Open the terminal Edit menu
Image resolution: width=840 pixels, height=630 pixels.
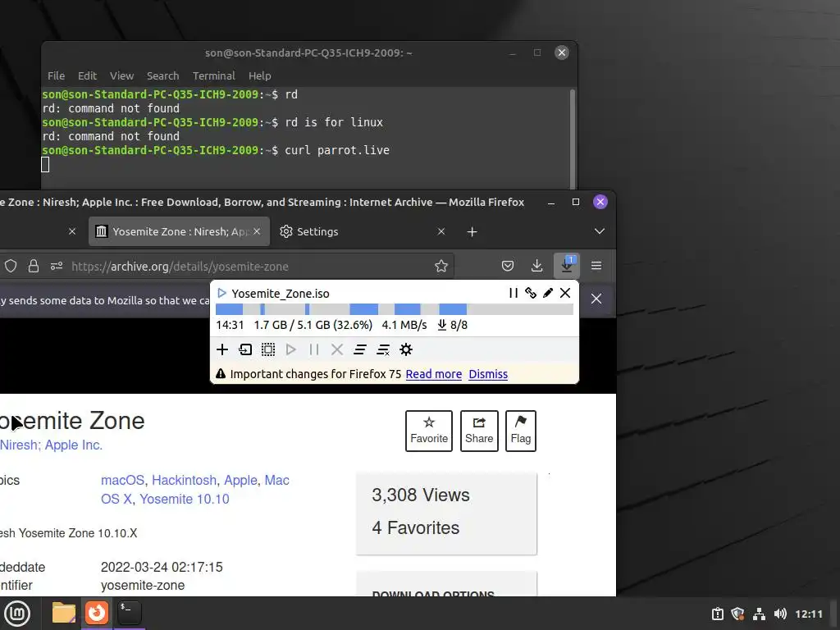click(x=87, y=75)
